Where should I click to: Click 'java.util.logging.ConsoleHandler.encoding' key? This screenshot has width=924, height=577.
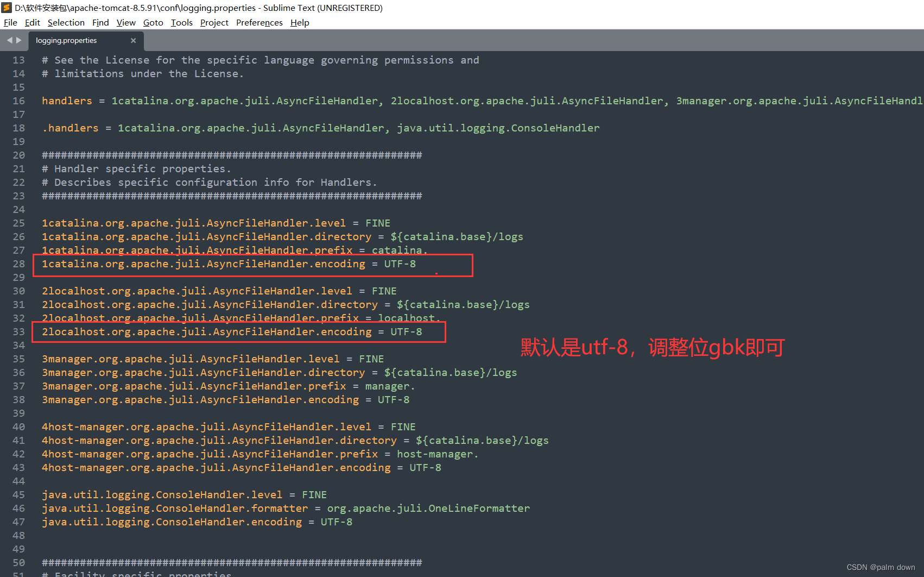click(172, 522)
